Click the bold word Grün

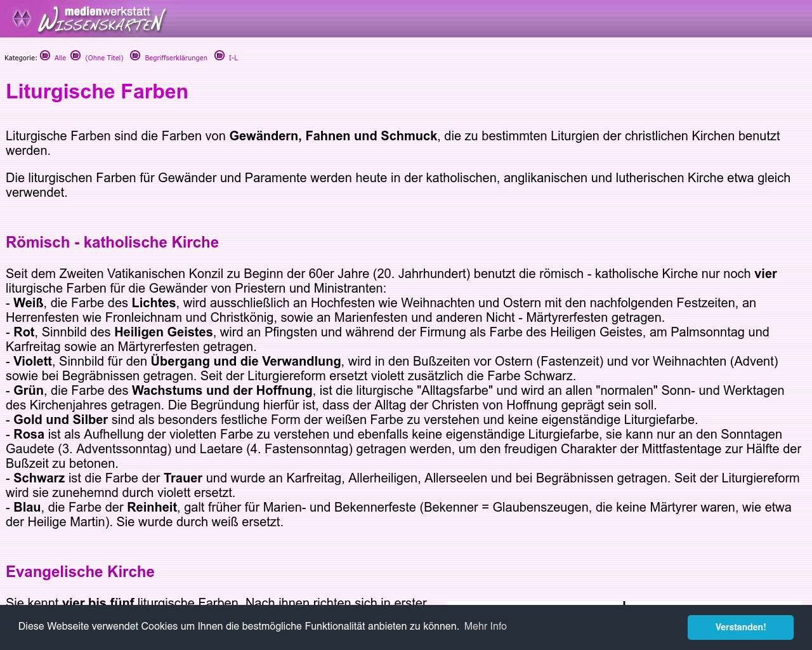pyautogui.click(x=29, y=390)
